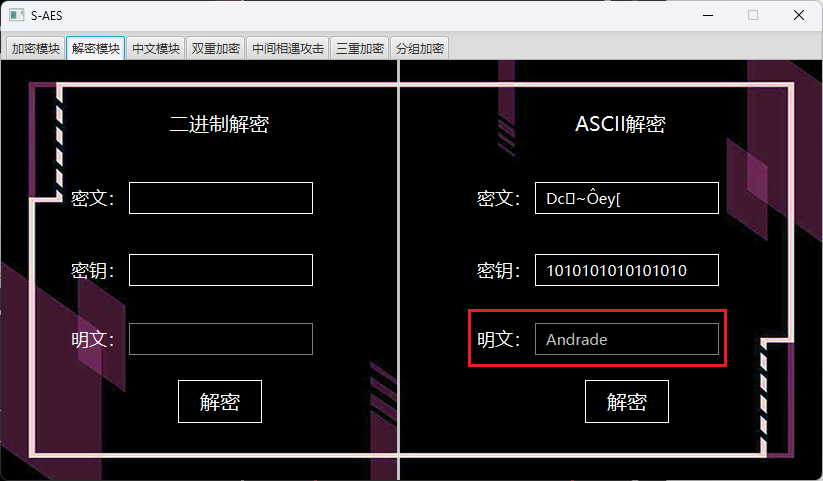Viewport: 823px width, 481px height.
Task: Click 解密 button under 二进制解密
Action: click(220, 401)
